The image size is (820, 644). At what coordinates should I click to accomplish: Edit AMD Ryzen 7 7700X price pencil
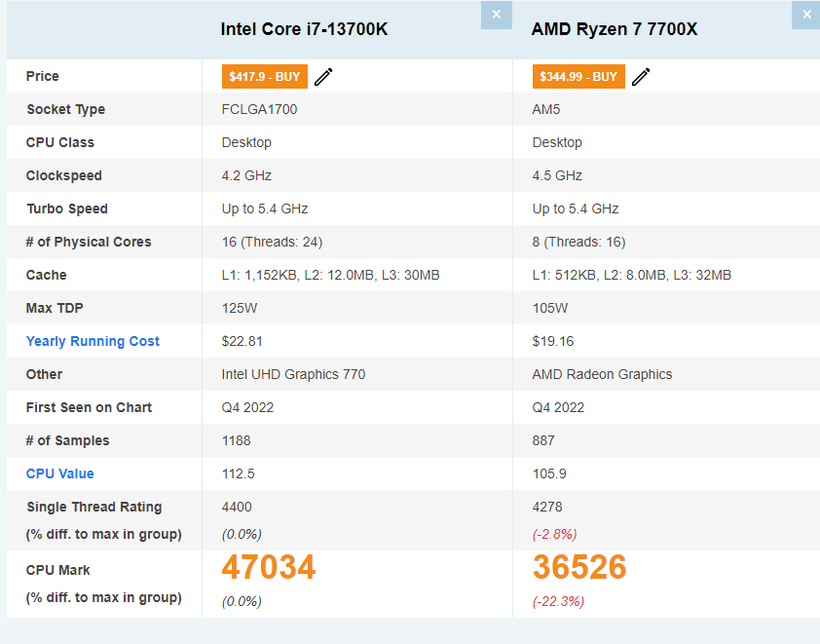click(x=641, y=77)
